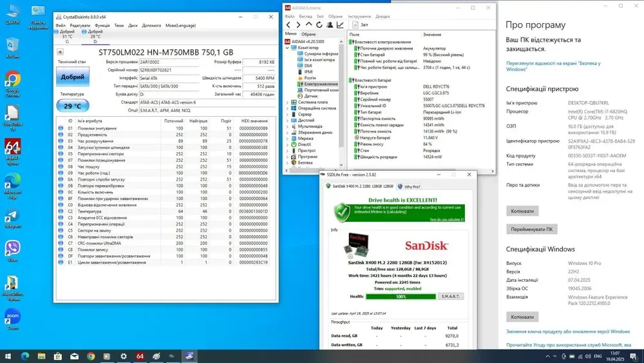This screenshot has width=644, height=363.
Task: Open the AIDA64 graph chart toolbar icon
Action: (340, 25)
